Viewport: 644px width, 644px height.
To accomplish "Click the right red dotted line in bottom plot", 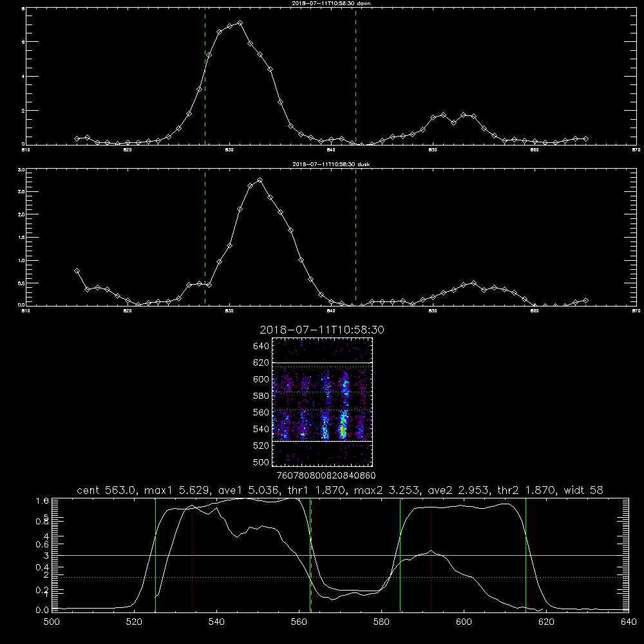I will pos(431,555).
